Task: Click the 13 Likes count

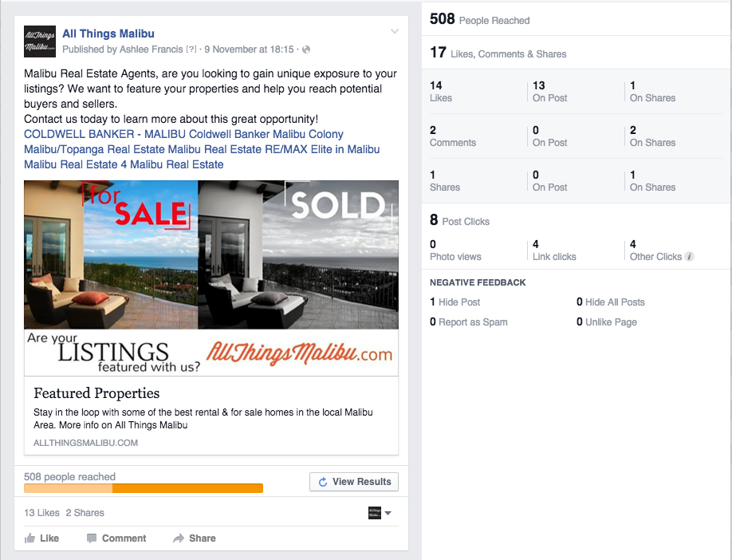Action: point(40,513)
